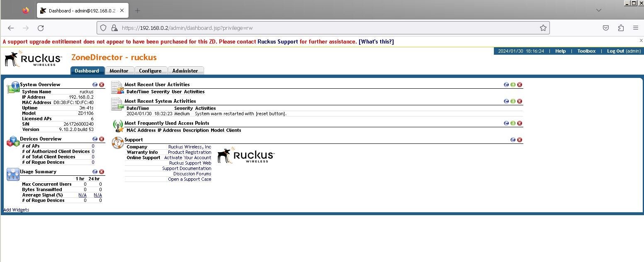The image size is (644, 262).
Task: Open Ruckus Wireless, Inc company link
Action: (x=190, y=147)
